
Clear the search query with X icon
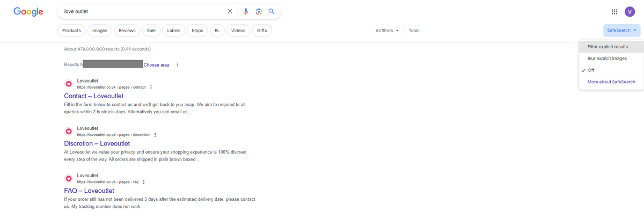point(230,11)
